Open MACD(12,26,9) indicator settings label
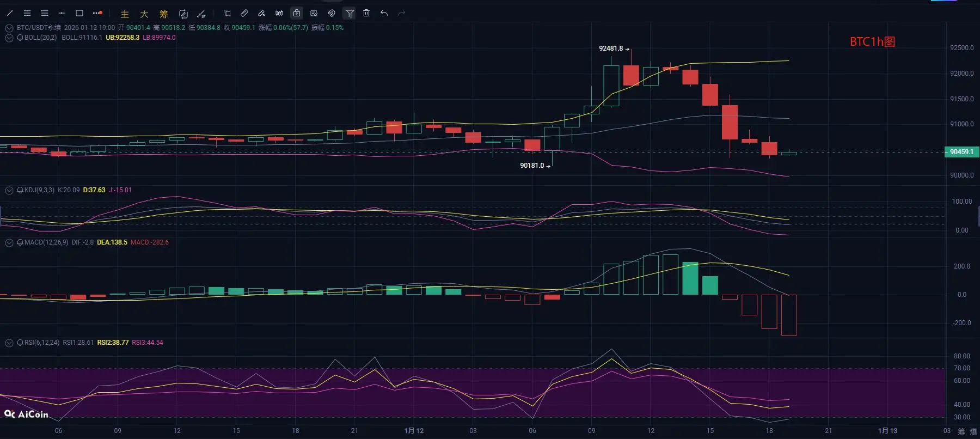Image resolution: width=980 pixels, height=439 pixels. pos(46,242)
